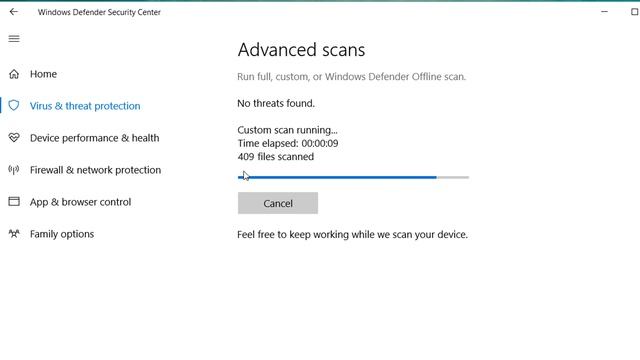The image size is (640, 360).
Task: Minimize the Security Center window
Action: (x=604, y=12)
